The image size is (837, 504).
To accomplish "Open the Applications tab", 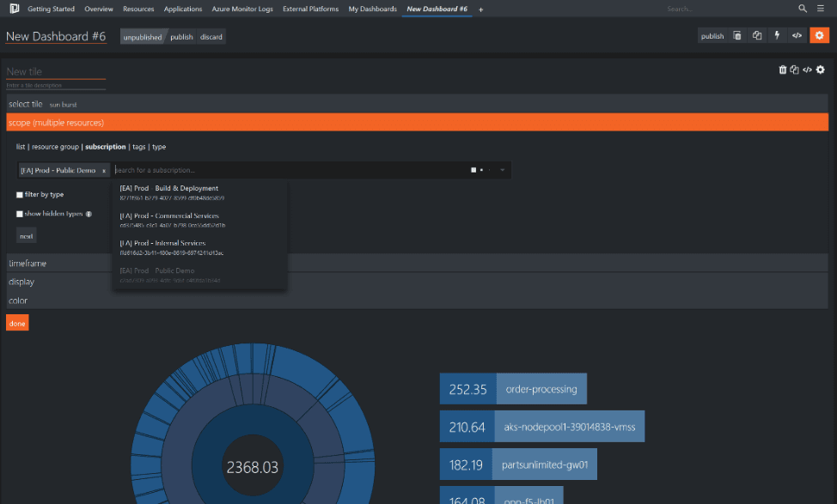I will [x=183, y=9].
